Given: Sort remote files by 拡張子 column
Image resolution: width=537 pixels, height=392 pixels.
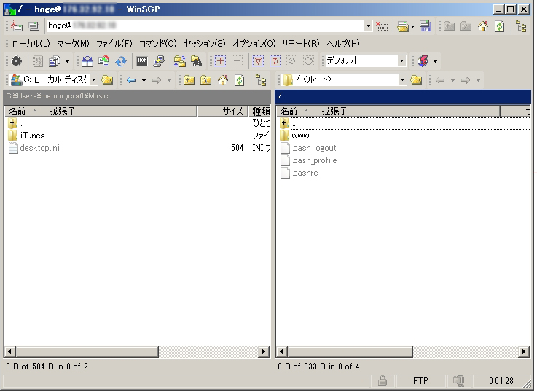Looking at the screenshot, I should (x=334, y=111).
